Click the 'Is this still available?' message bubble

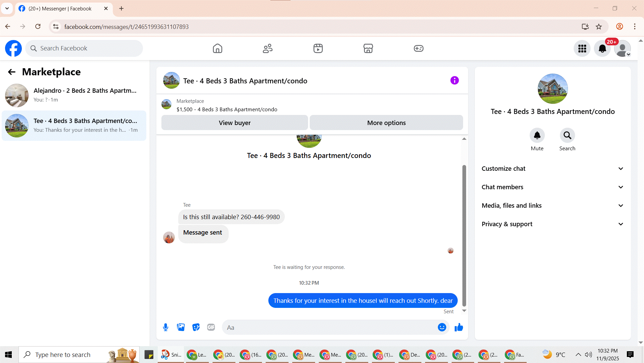(x=231, y=217)
